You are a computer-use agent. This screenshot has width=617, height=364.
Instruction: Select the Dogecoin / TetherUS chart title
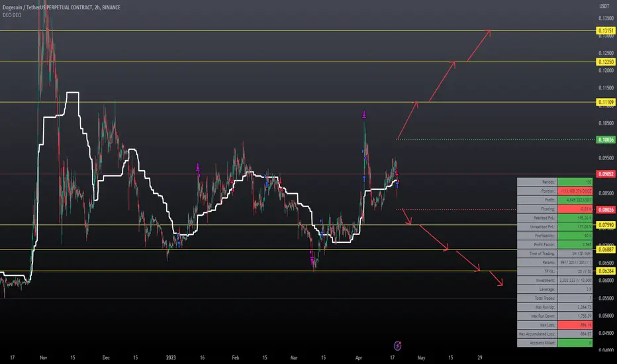[62, 7]
